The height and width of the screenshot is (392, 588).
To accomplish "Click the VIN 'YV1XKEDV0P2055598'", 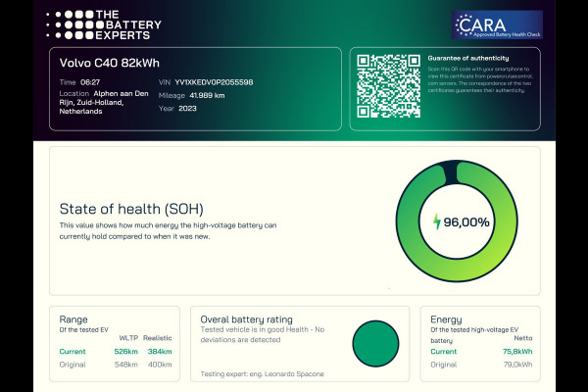I will tap(214, 82).
